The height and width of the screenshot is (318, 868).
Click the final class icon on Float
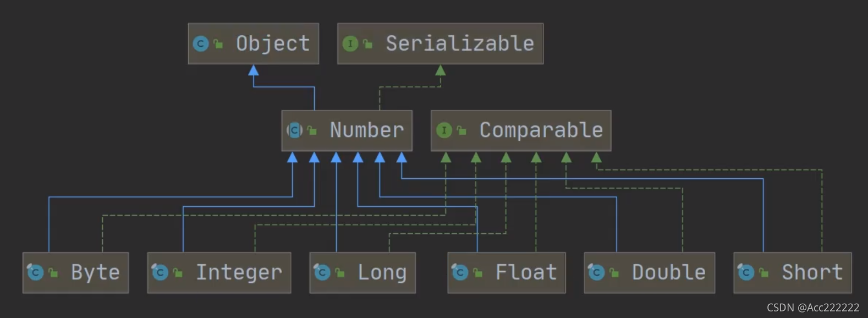click(459, 272)
